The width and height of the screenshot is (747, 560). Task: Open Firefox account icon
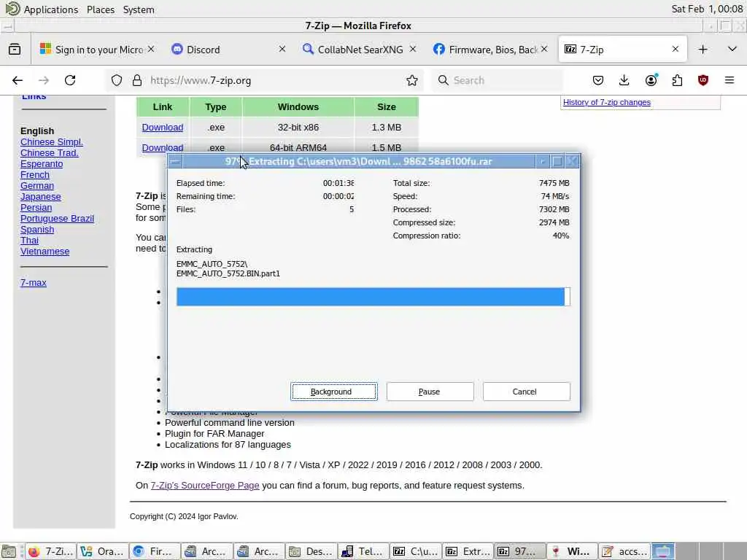tap(651, 80)
